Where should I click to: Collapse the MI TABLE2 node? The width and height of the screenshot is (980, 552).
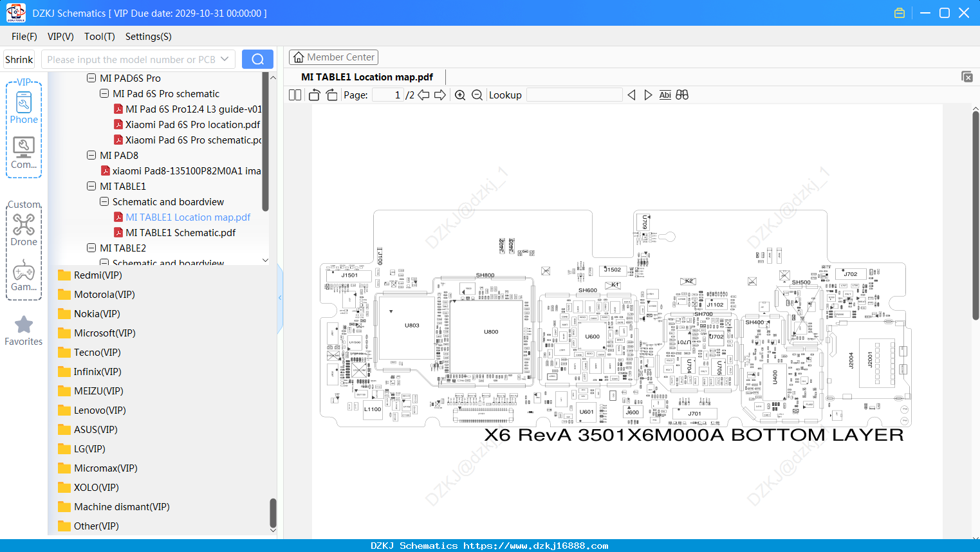[x=91, y=248]
